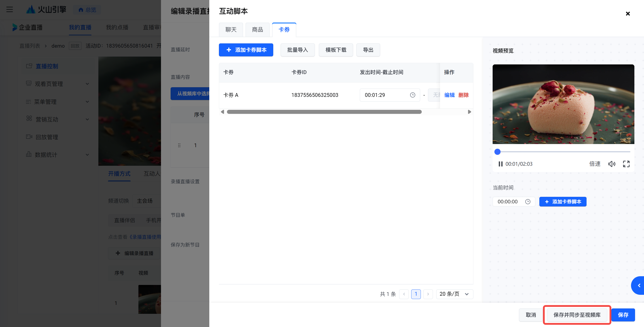The height and width of the screenshot is (327, 644).
Task: Click clock icon in current time field
Action: coord(528,202)
